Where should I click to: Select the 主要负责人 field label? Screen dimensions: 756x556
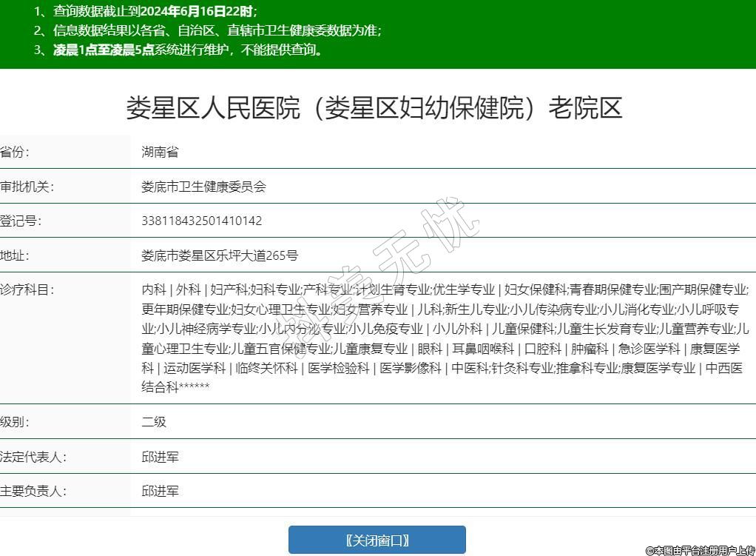33,491
